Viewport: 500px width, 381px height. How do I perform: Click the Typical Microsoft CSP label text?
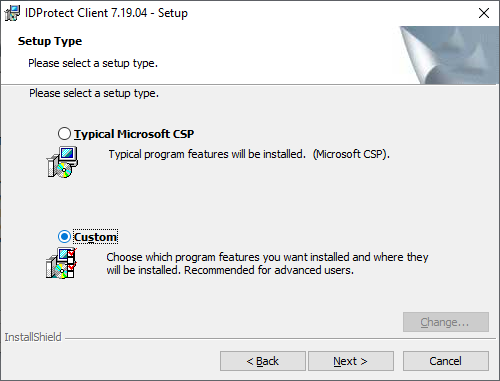pyautogui.click(x=134, y=134)
